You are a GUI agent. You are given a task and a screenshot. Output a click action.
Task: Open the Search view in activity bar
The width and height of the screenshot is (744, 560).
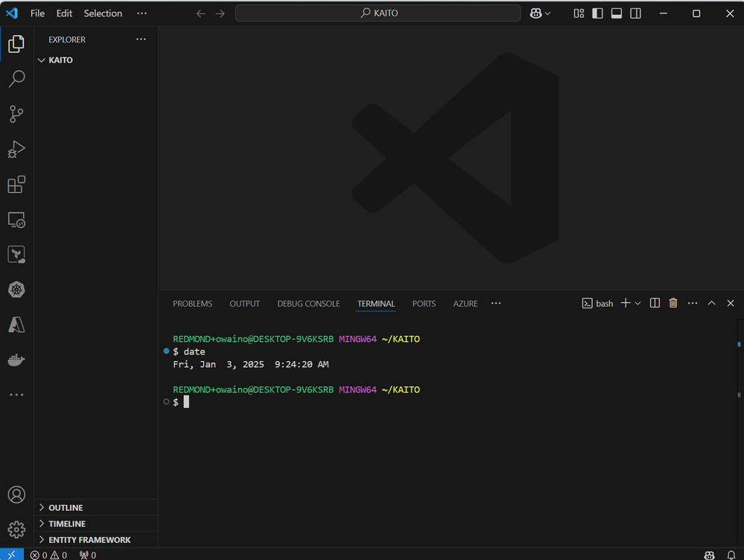(16, 79)
